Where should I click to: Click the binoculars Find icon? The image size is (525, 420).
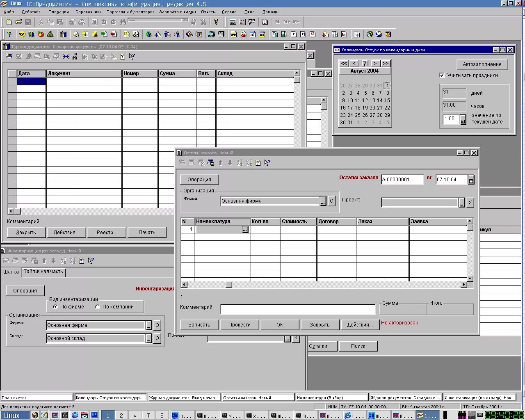point(123,22)
